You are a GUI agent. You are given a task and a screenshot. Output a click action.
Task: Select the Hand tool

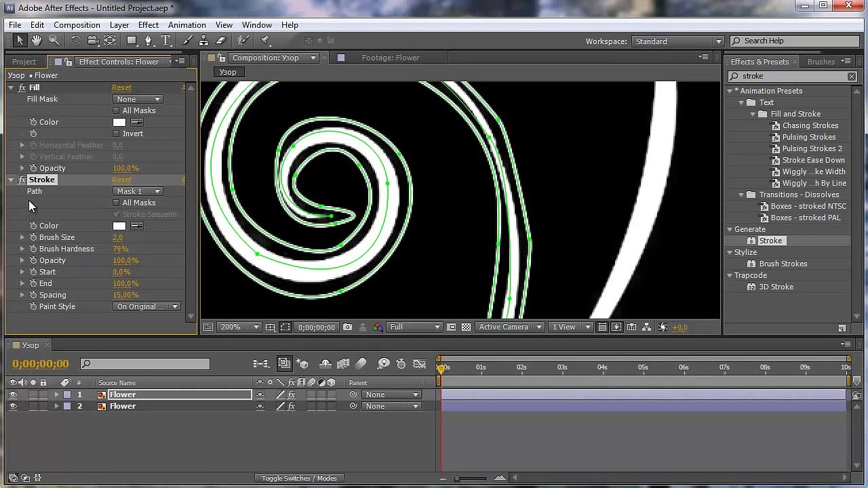coord(37,41)
